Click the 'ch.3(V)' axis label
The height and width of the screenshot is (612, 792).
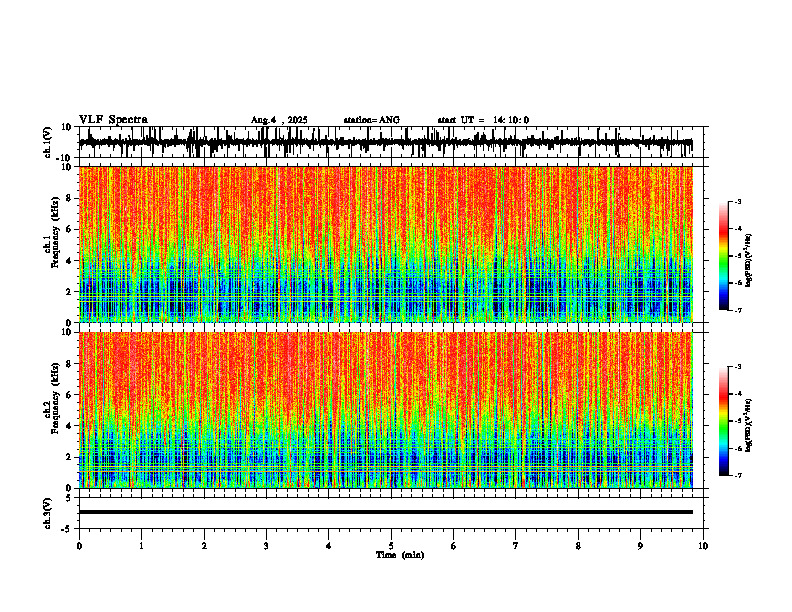coord(48,513)
